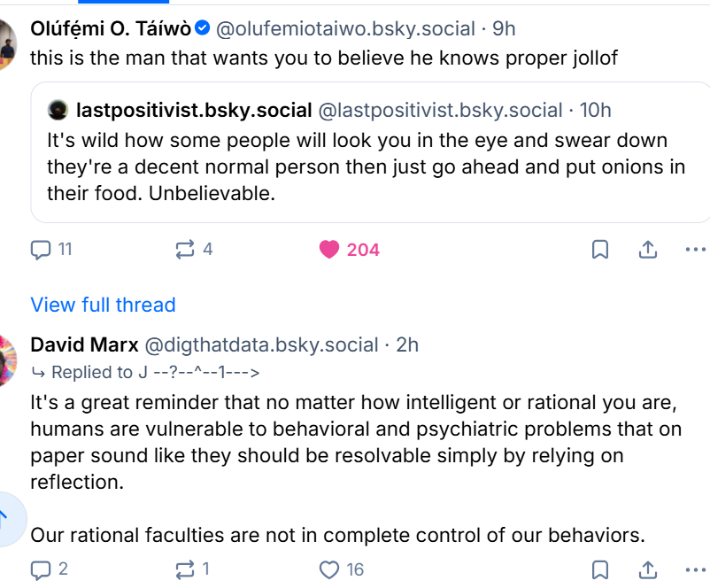Open Olúfẹ́mi O. Táíwò's profile name
The image size is (710, 588).
click(x=111, y=28)
